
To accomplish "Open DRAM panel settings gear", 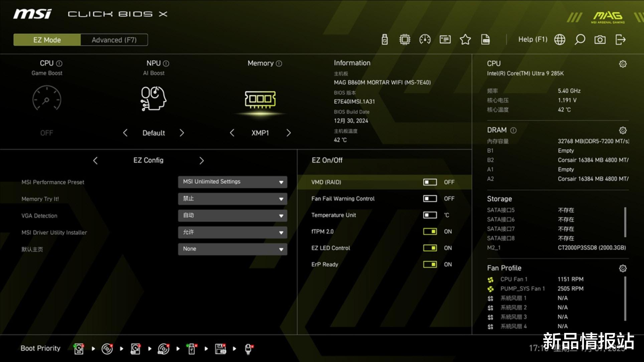I will [x=623, y=130].
